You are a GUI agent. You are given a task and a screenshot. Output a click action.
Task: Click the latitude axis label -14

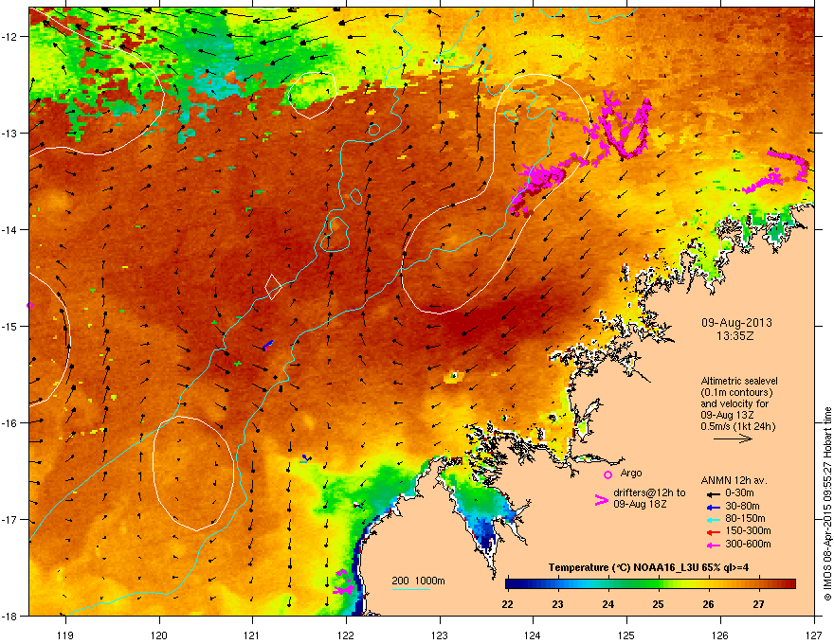click(9, 230)
